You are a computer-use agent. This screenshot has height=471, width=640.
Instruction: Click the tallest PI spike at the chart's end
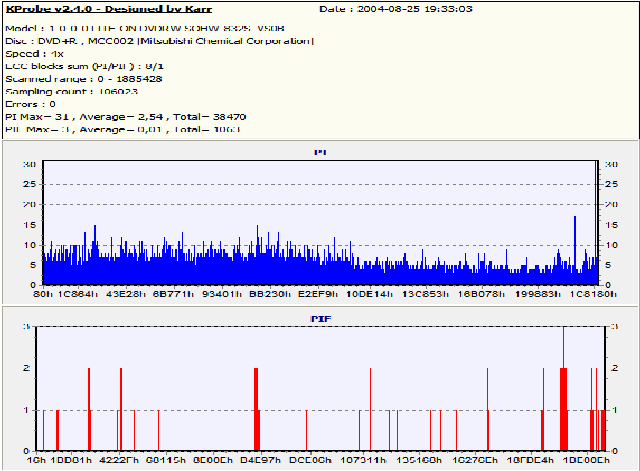597,222
